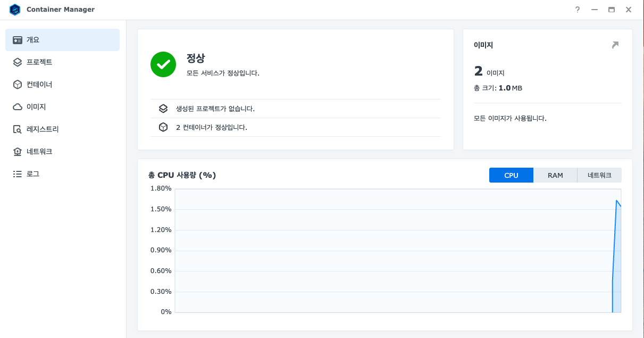This screenshot has width=644, height=338.
Task: Click the 이미지 card title
Action: [483, 45]
